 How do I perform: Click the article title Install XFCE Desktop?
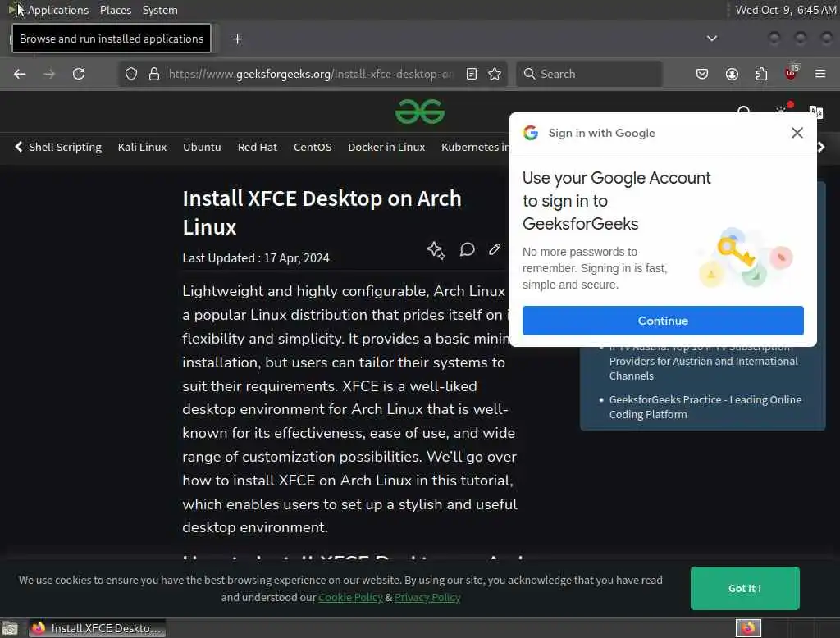[322, 212]
